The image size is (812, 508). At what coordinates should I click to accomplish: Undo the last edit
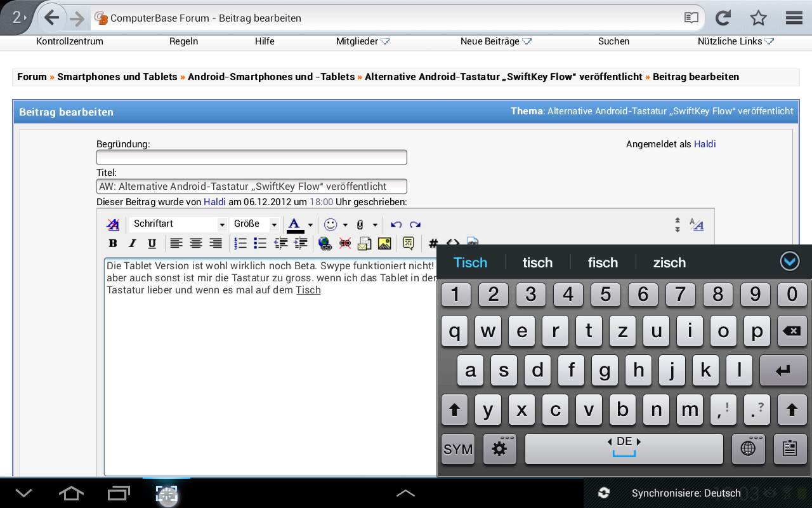pos(396,225)
